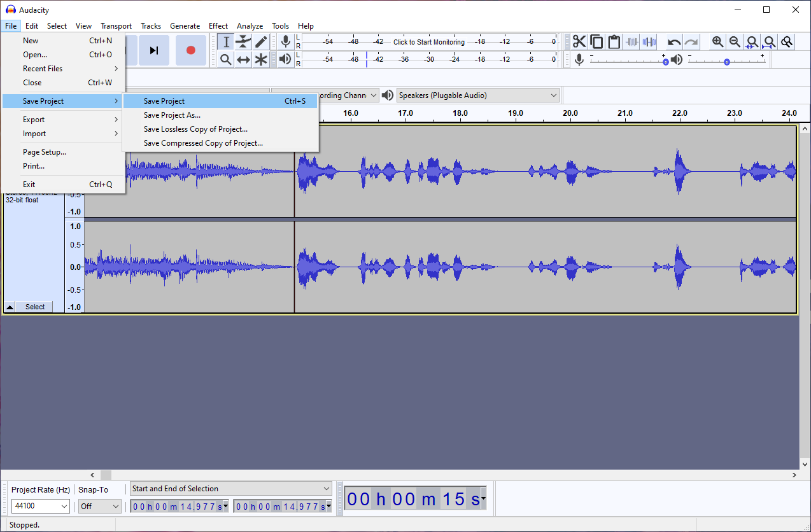Select the Selection (I-beam) tool
Image resolution: width=811 pixels, height=532 pixels.
226,42
